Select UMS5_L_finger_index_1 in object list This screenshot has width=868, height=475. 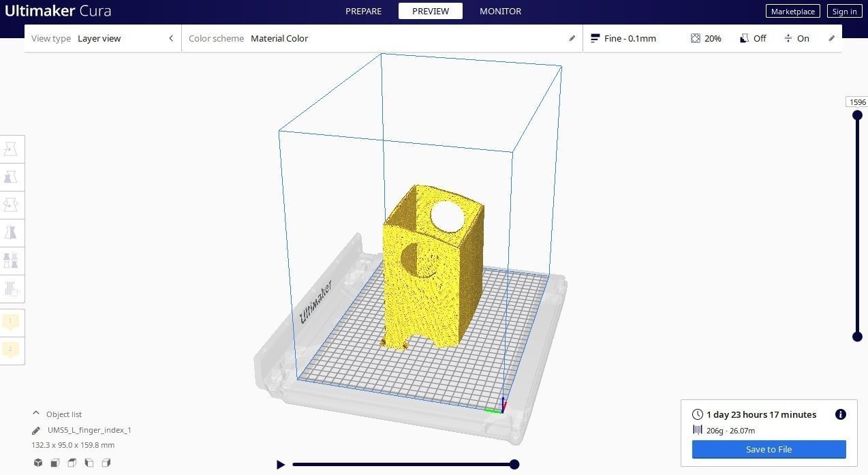(x=89, y=430)
